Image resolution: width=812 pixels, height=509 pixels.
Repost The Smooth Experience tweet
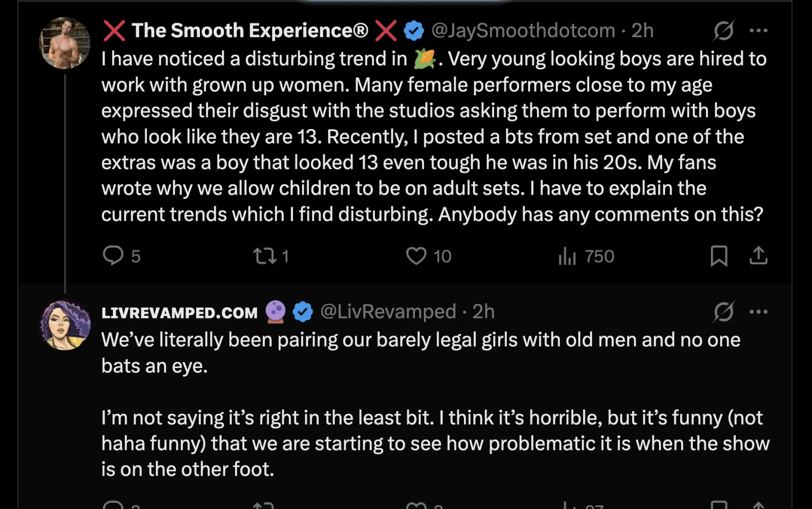coord(264,256)
